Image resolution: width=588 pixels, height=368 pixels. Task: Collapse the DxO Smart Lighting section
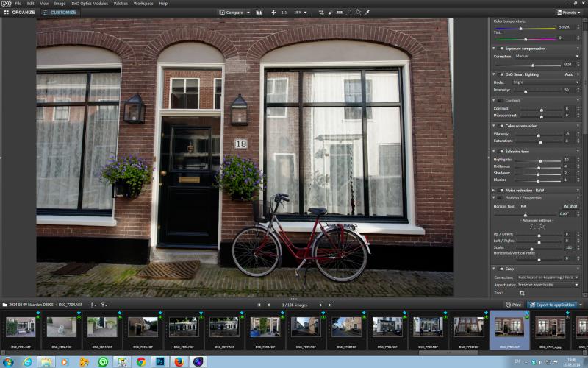(494, 74)
